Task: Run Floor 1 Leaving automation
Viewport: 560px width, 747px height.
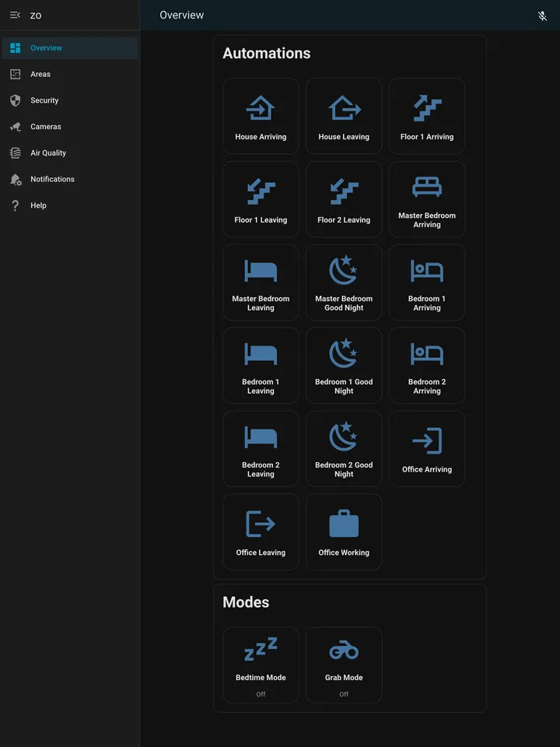Action: 261,199
